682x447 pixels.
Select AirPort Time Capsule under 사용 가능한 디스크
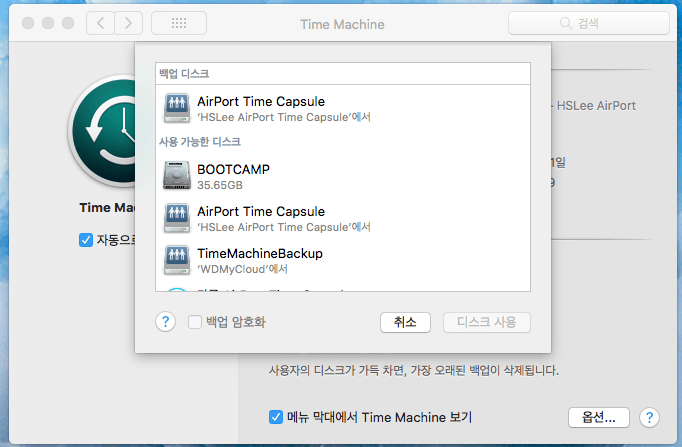pyautogui.click(x=261, y=211)
